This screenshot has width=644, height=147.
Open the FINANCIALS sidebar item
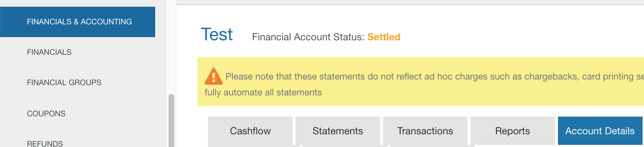pyautogui.click(x=49, y=52)
